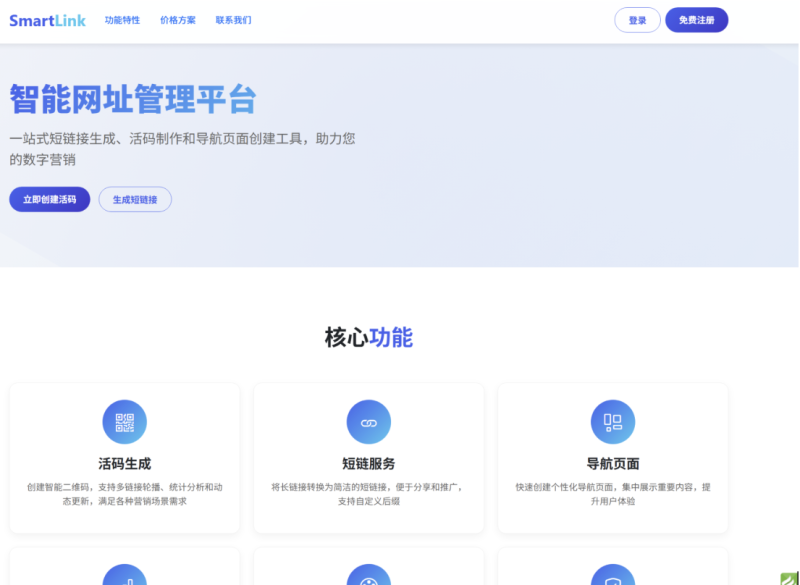Click the 核心功能 section heading
800x585 pixels.
click(x=369, y=337)
